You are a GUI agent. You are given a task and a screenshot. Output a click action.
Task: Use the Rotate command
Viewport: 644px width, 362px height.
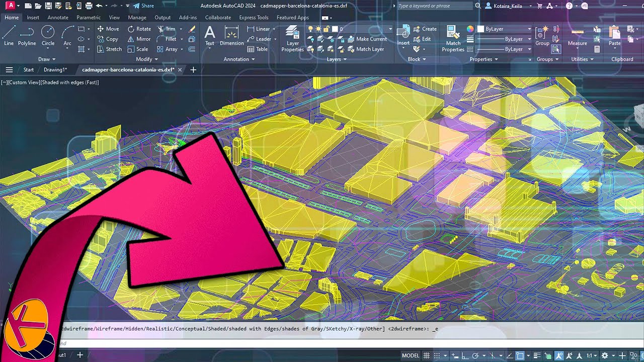139,29
